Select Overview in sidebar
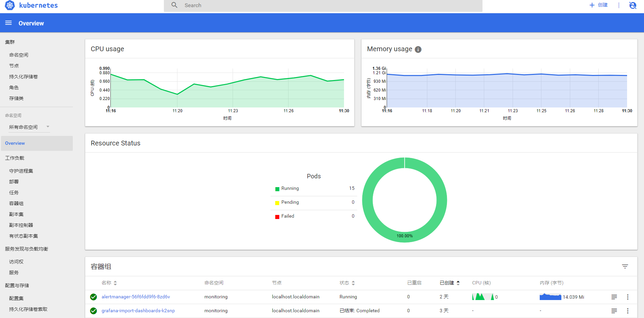644x318 pixels. (x=37, y=143)
